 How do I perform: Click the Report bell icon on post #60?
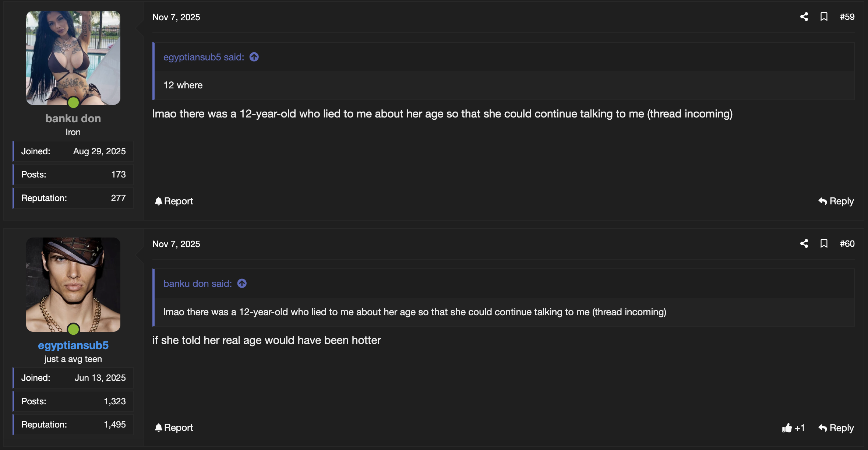[x=159, y=428]
